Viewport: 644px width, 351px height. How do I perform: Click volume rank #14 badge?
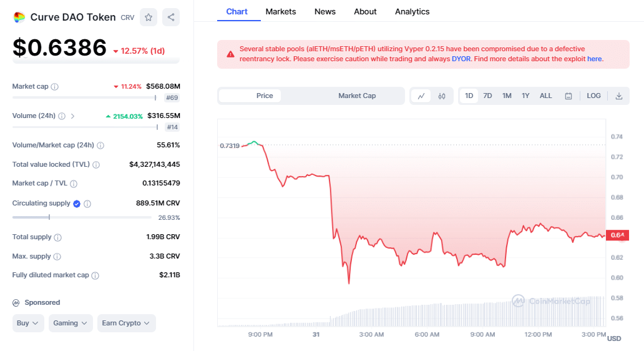click(172, 127)
